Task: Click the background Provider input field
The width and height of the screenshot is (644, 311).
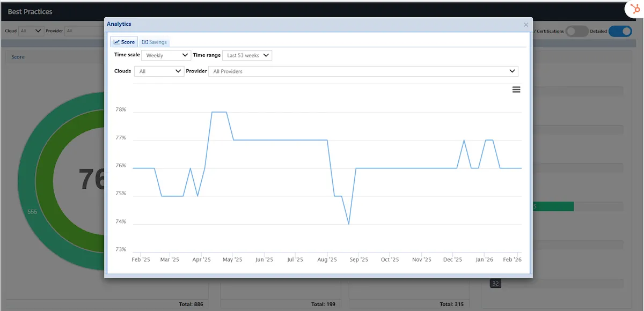Action: [x=85, y=31]
